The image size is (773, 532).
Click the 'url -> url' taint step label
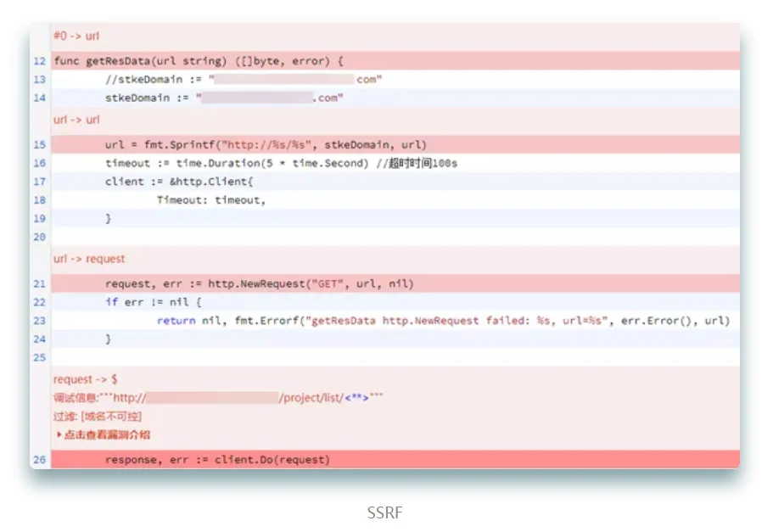(76, 120)
